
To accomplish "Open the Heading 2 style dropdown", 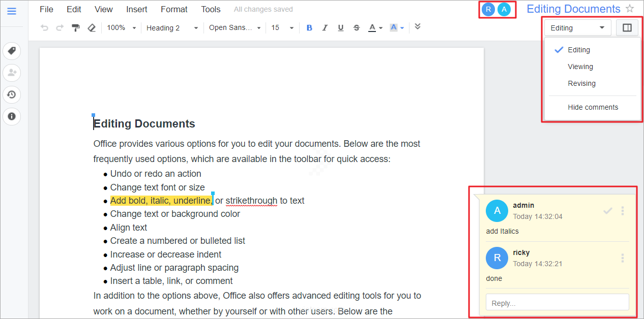I will [x=172, y=28].
